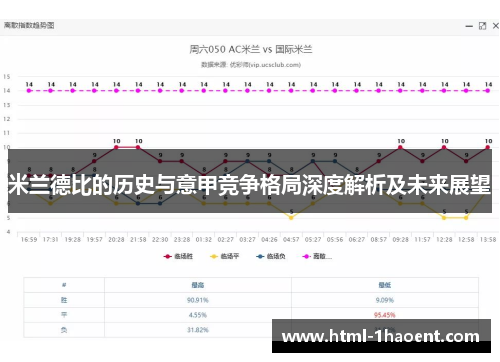500x362 pixels.
Task: Select yellow point labeled 5 at 04:57
Action: coord(291,218)
